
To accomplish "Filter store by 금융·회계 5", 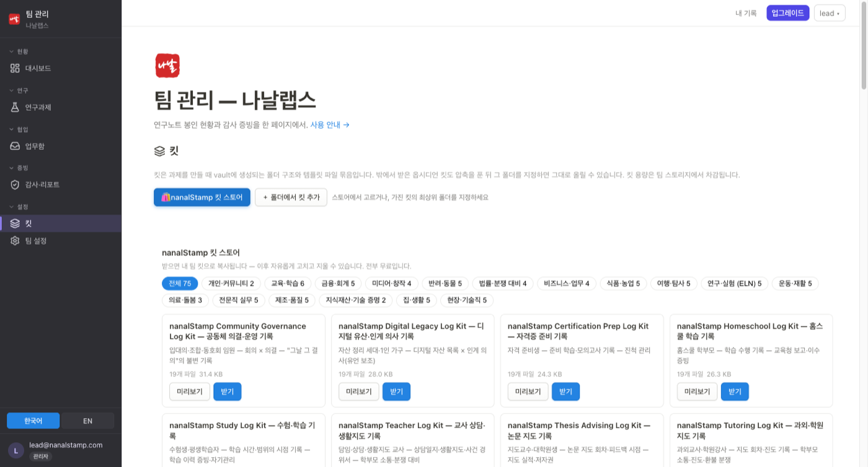I will tap(337, 283).
